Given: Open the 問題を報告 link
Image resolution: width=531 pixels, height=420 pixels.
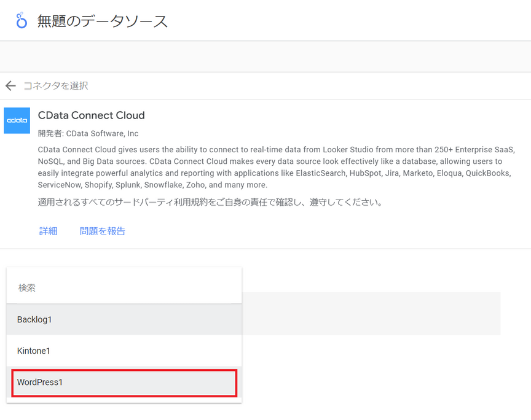Looking at the screenshot, I should point(102,231).
